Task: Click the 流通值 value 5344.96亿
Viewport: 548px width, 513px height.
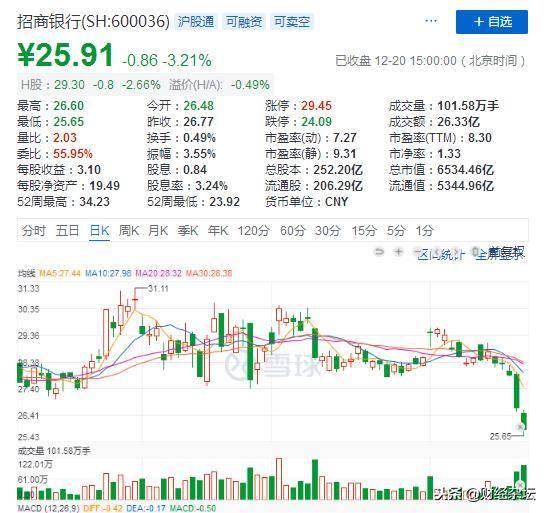Action: 466,186
